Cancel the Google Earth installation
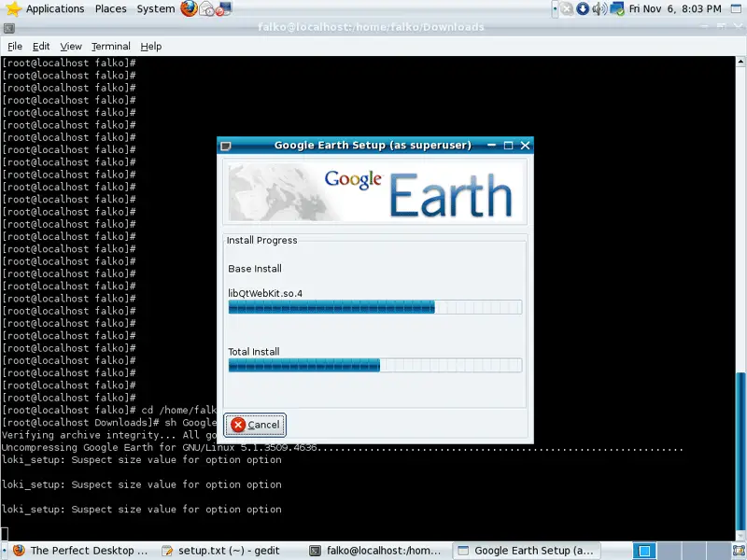This screenshot has width=747, height=560. point(255,425)
